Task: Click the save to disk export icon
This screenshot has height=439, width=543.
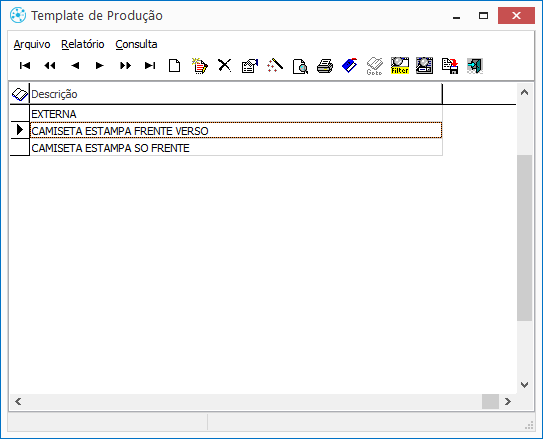Action: [450, 66]
